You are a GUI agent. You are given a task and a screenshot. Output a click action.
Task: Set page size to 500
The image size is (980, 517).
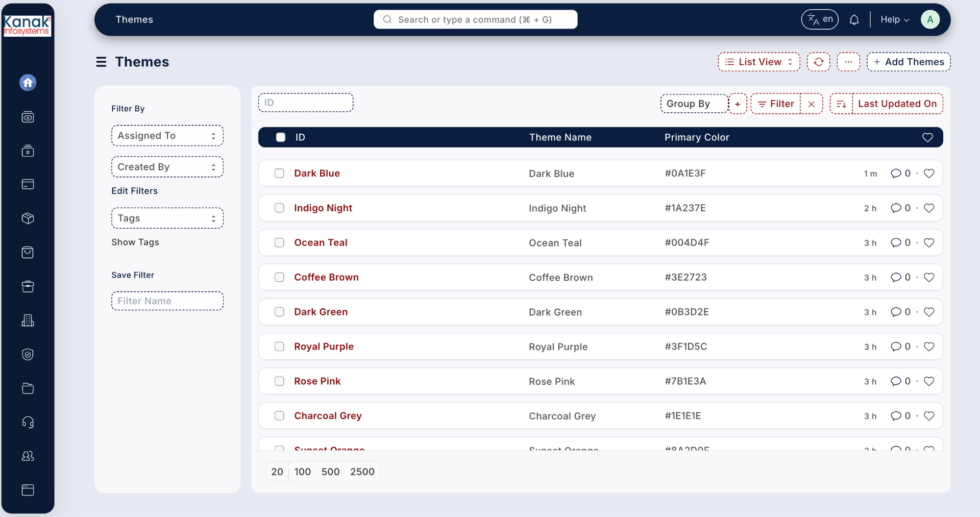[330, 472]
